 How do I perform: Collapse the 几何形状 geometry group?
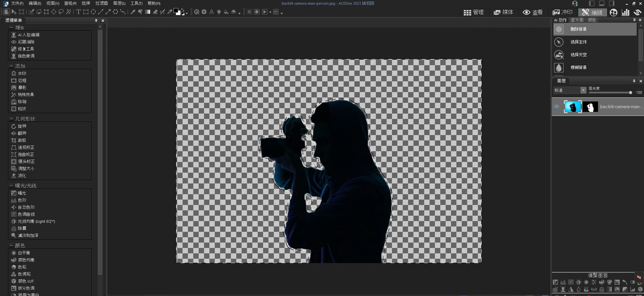(11, 119)
